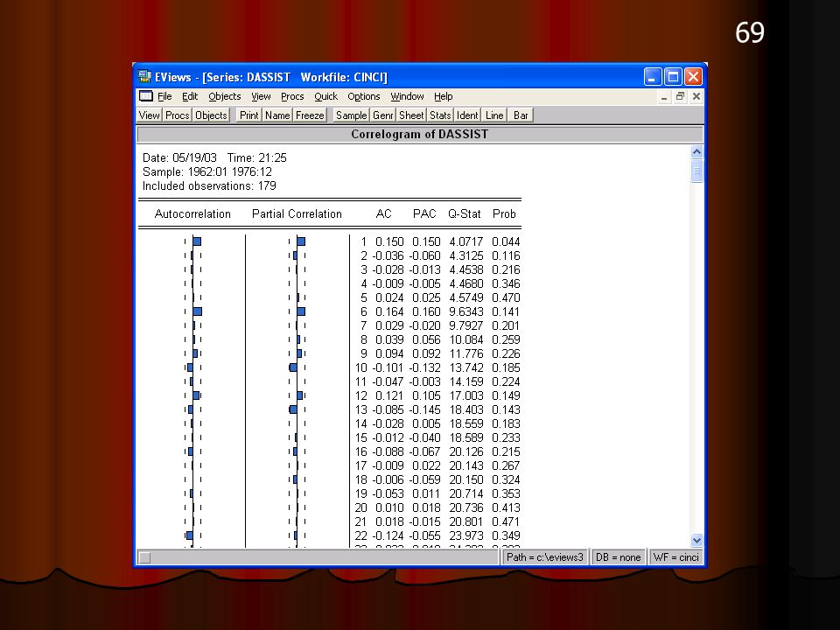Click the series window icon beside File menu
The image size is (840, 630).
pyautogui.click(x=146, y=96)
